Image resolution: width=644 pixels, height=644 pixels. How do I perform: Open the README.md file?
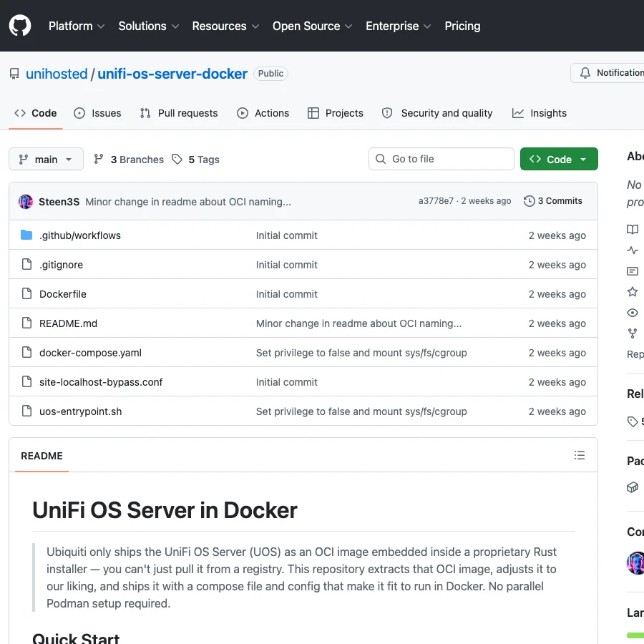(x=68, y=323)
